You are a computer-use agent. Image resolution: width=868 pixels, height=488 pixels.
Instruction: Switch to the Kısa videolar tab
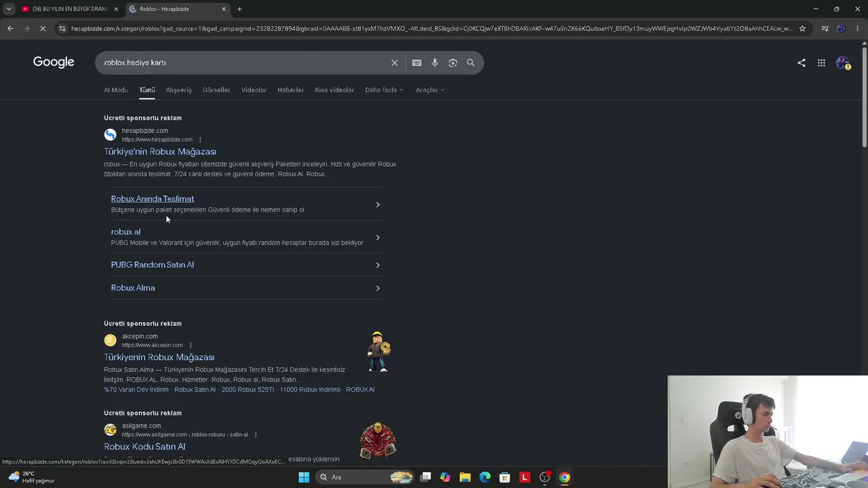coord(334,90)
